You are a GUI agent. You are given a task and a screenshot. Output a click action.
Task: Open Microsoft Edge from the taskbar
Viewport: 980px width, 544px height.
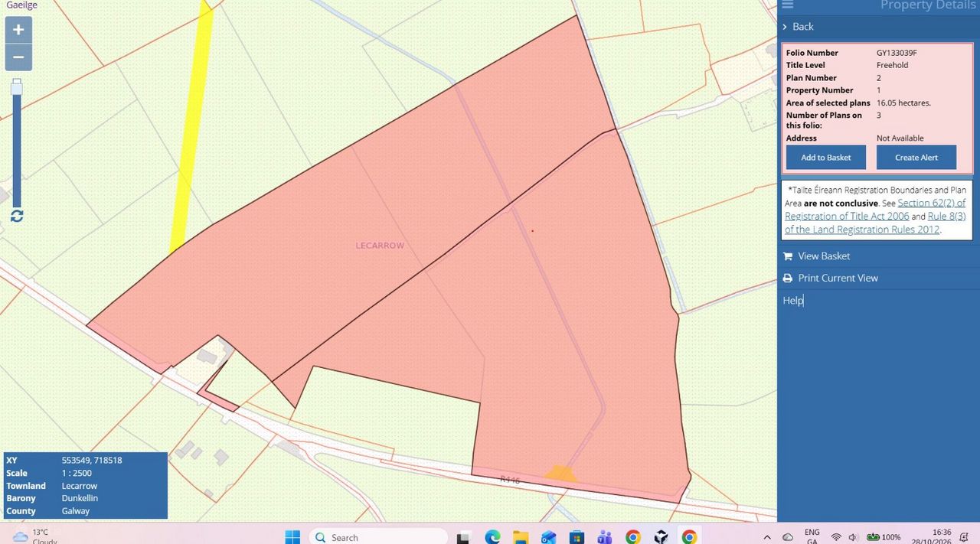(x=492, y=537)
